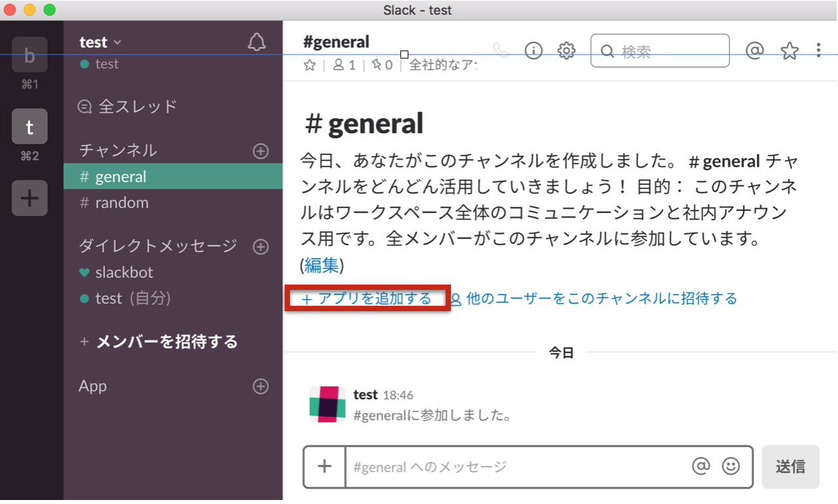Image resolution: width=838 pixels, height=504 pixels.
Task: Open channel settings via the gear icon
Action: pyautogui.click(x=566, y=51)
